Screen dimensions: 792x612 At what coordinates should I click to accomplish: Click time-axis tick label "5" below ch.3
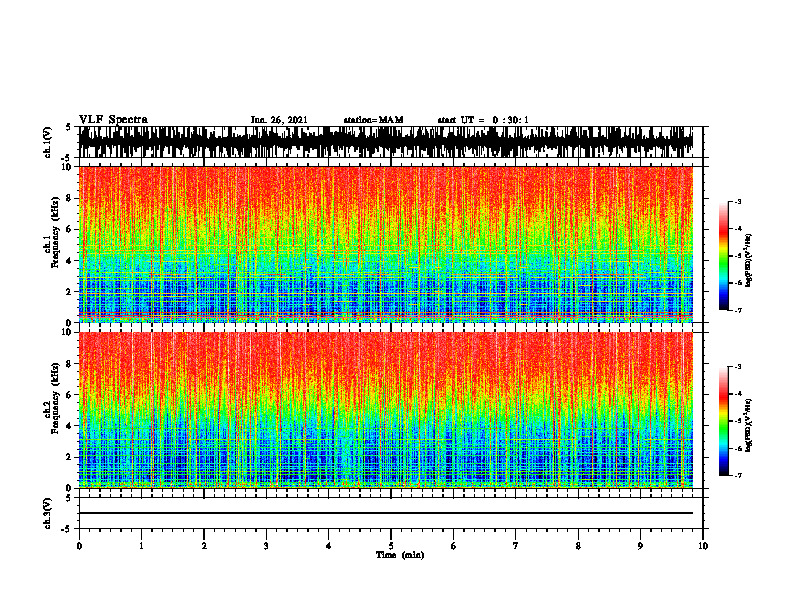pos(391,546)
